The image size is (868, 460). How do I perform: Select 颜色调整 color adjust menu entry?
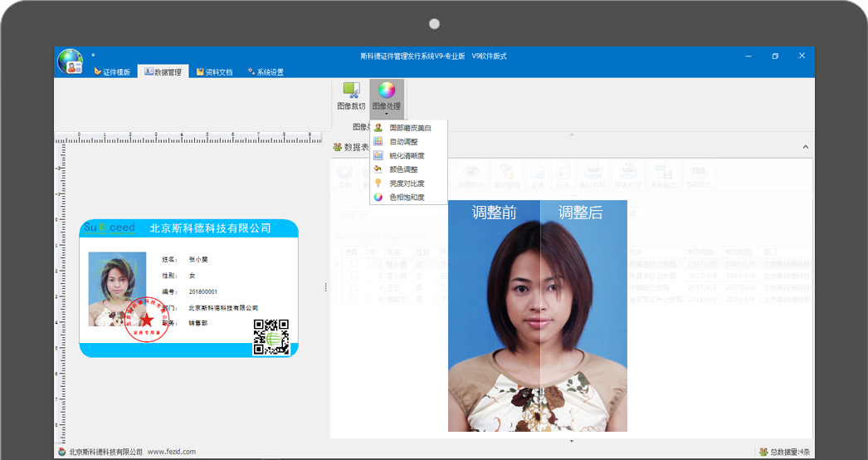[x=408, y=169]
